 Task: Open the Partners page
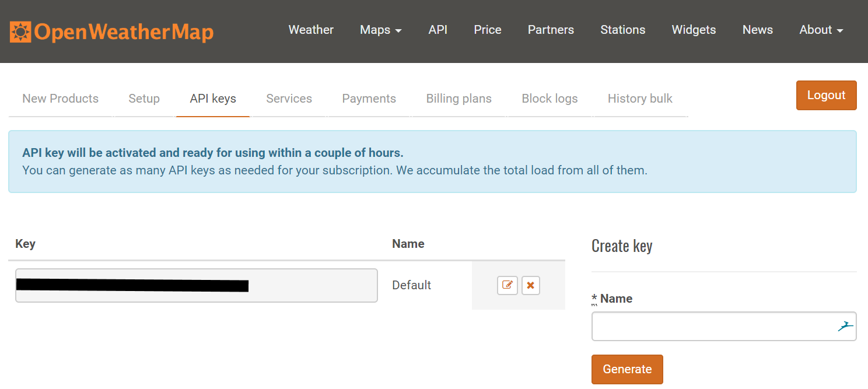click(551, 30)
